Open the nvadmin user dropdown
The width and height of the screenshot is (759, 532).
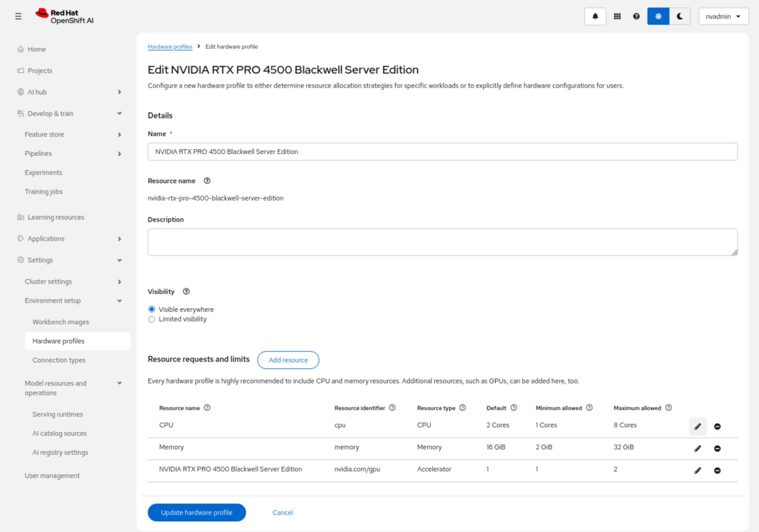[x=723, y=16]
